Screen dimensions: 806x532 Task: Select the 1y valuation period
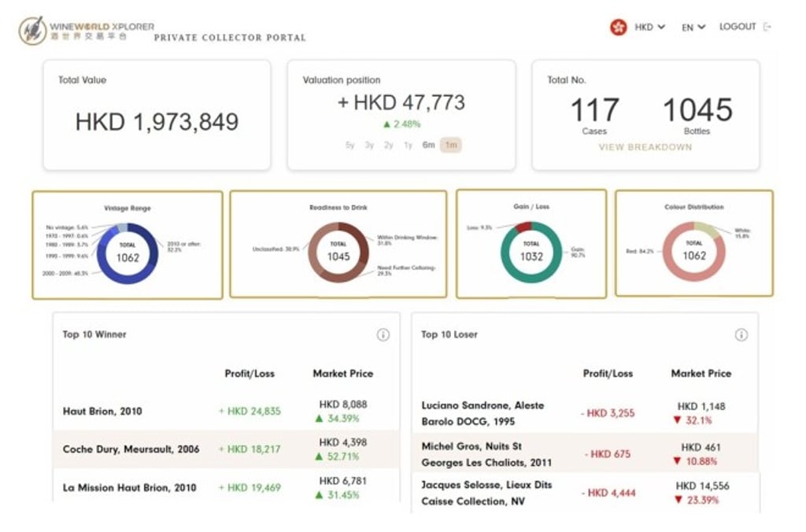click(x=408, y=145)
